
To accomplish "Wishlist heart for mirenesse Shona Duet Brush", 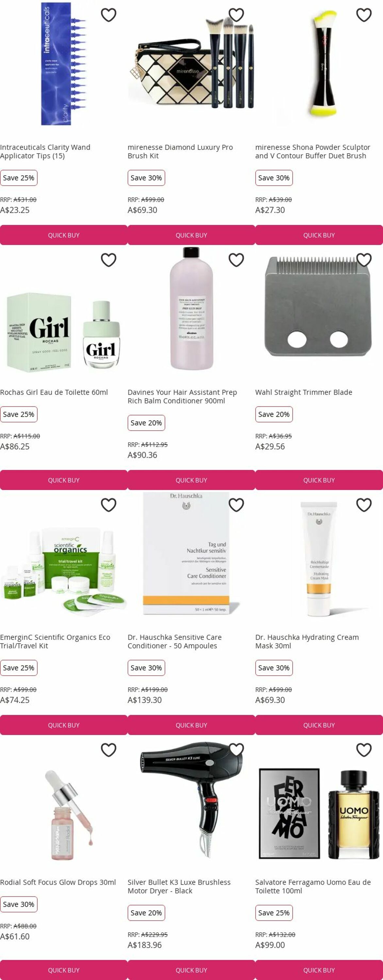I will coord(364,15).
